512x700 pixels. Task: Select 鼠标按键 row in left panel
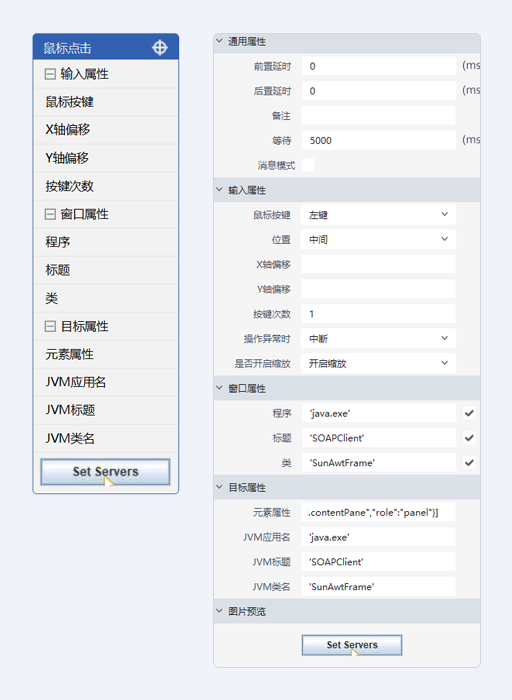(x=106, y=102)
